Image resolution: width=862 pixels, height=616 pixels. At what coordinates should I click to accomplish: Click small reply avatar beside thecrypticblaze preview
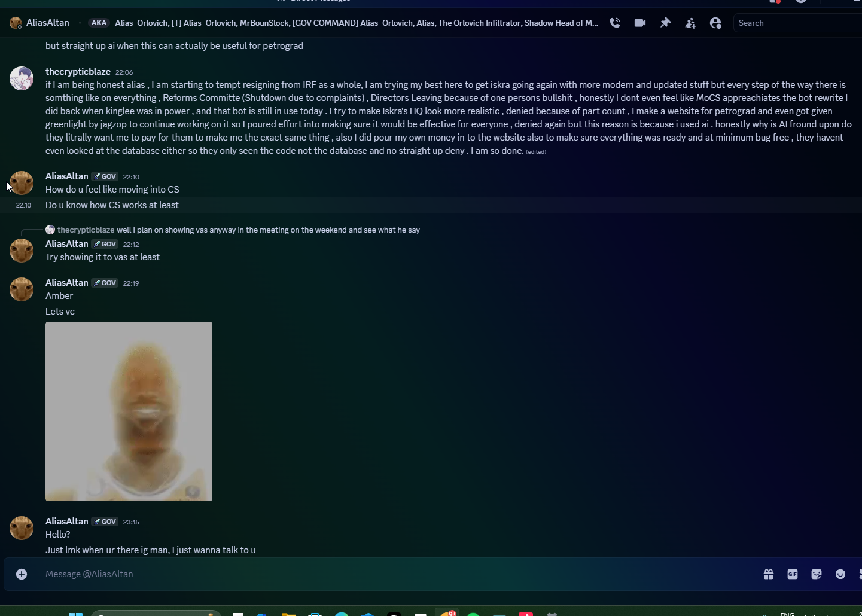point(50,230)
